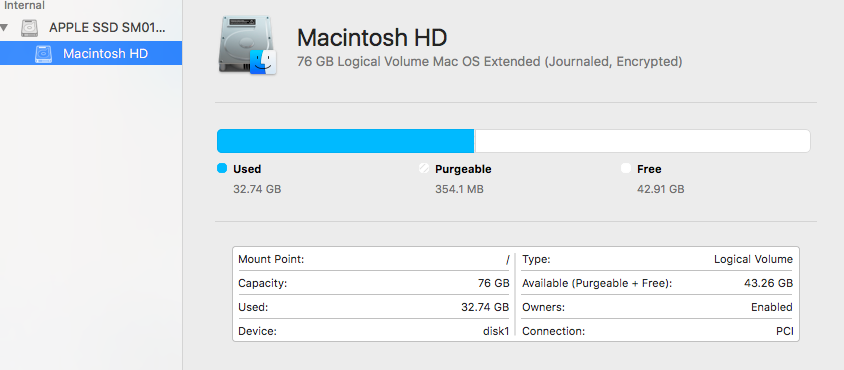
Task: Click the Macintosh HD volume icon in sidebar
Action: [x=43, y=54]
